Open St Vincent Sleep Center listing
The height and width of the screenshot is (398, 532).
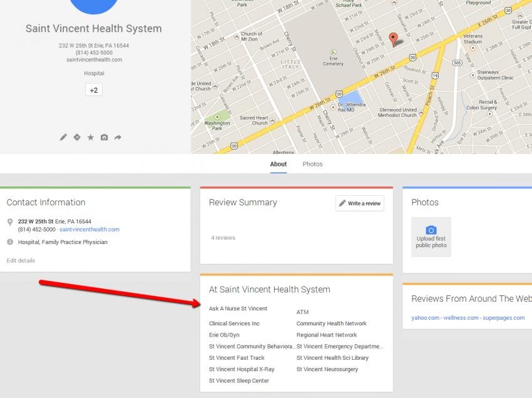tap(239, 380)
